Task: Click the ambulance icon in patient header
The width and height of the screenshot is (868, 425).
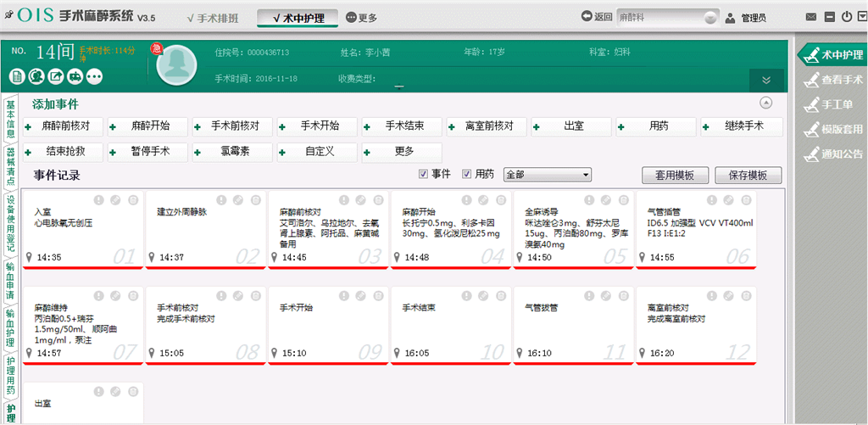Action: (74, 76)
